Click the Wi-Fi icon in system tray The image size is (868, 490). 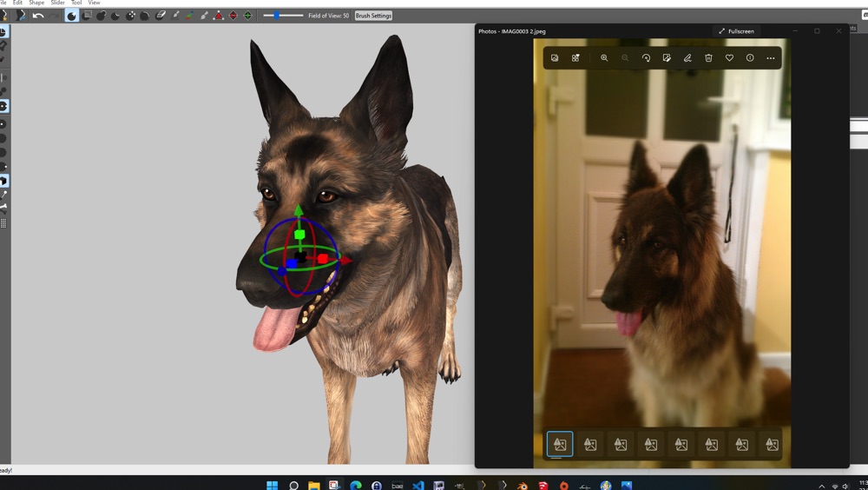(x=835, y=487)
